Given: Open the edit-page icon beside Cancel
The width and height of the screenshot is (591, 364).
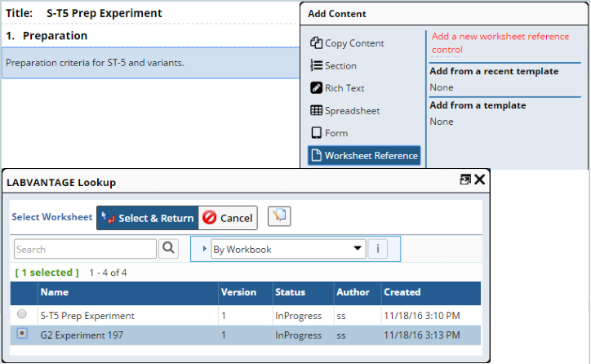Looking at the screenshot, I should [279, 216].
